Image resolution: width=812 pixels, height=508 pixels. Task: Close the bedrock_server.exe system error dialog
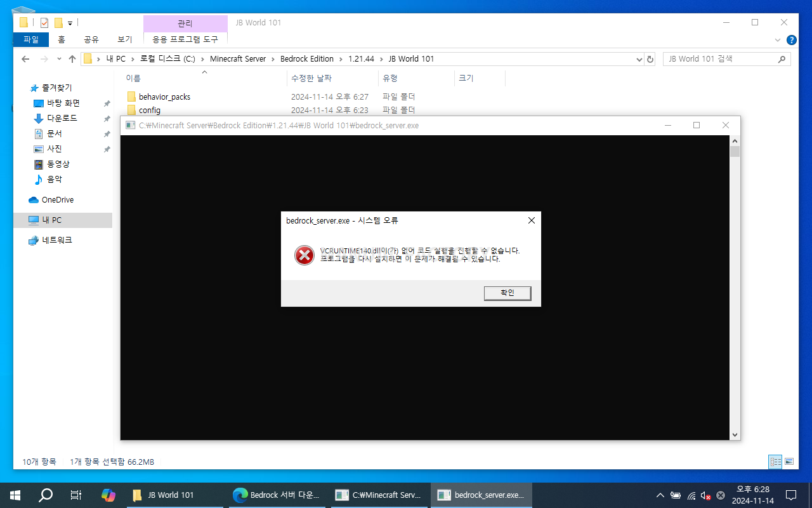tap(531, 220)
